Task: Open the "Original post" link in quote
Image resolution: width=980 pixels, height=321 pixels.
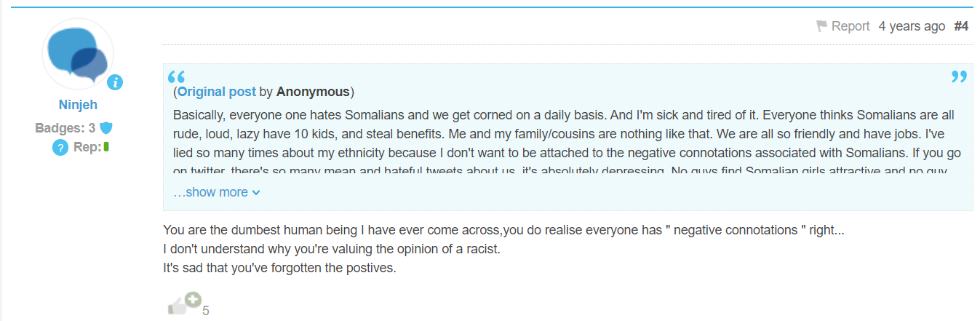Action: click(x=217, y=92)
